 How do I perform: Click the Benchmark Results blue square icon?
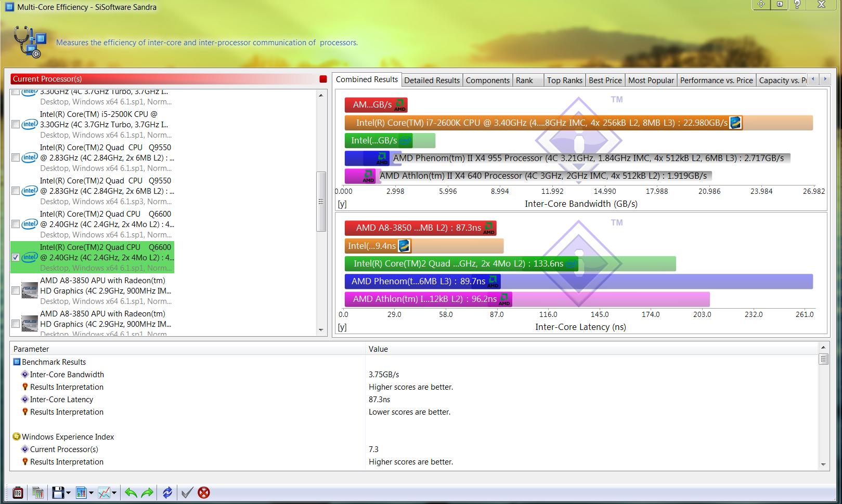tap(17, 362)
